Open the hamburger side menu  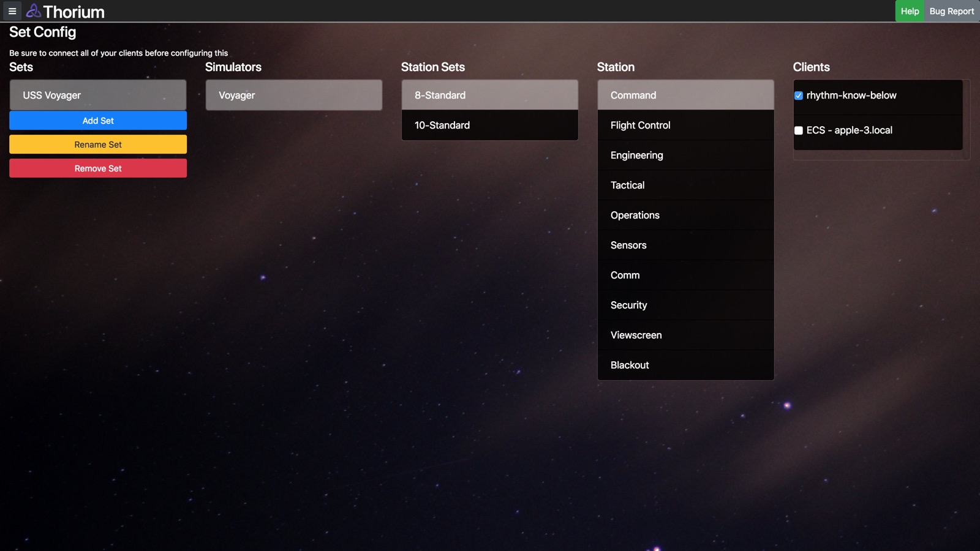tap(12, 11)
